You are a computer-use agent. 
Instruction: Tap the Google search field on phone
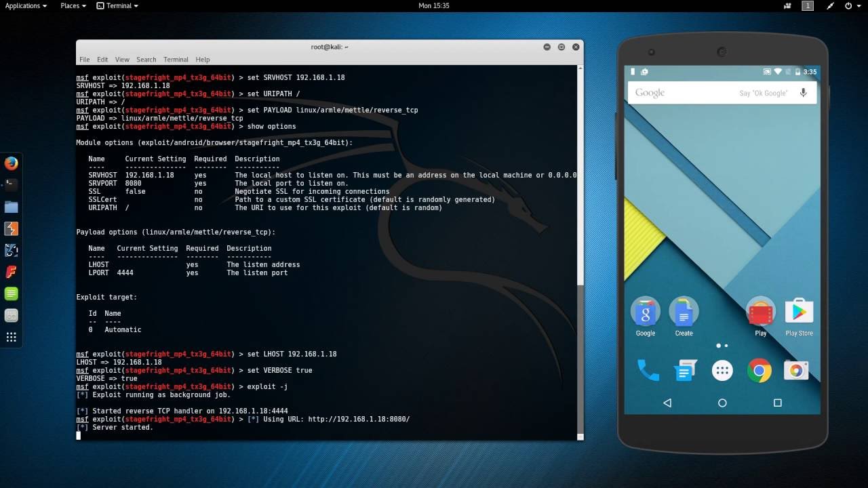point(722,93)
